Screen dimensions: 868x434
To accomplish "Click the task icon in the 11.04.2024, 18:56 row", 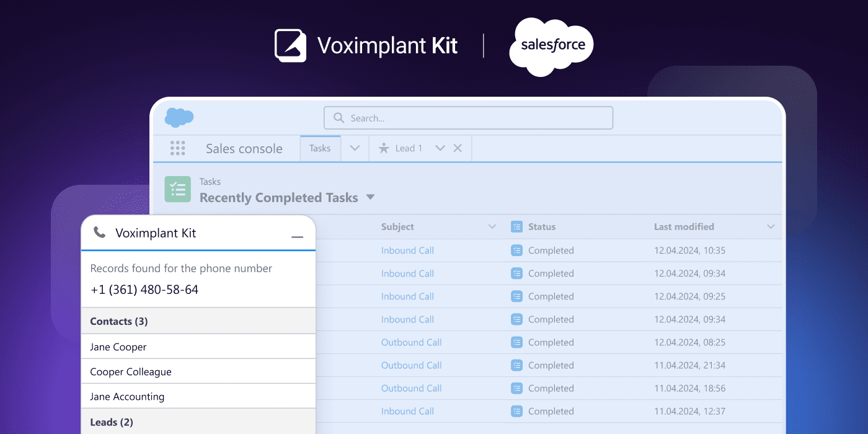I will click(x=516, y=388).
